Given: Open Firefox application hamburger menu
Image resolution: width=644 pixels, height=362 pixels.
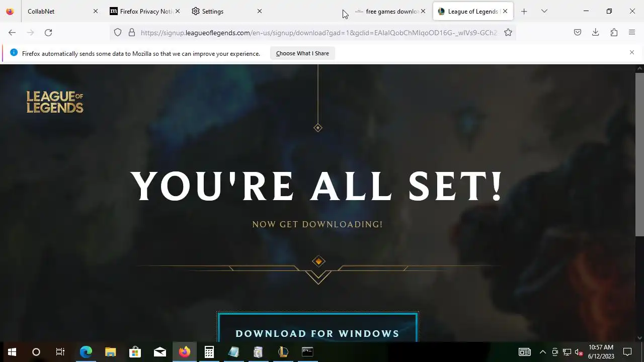Looking at the screenshot, I should point(632,32).
